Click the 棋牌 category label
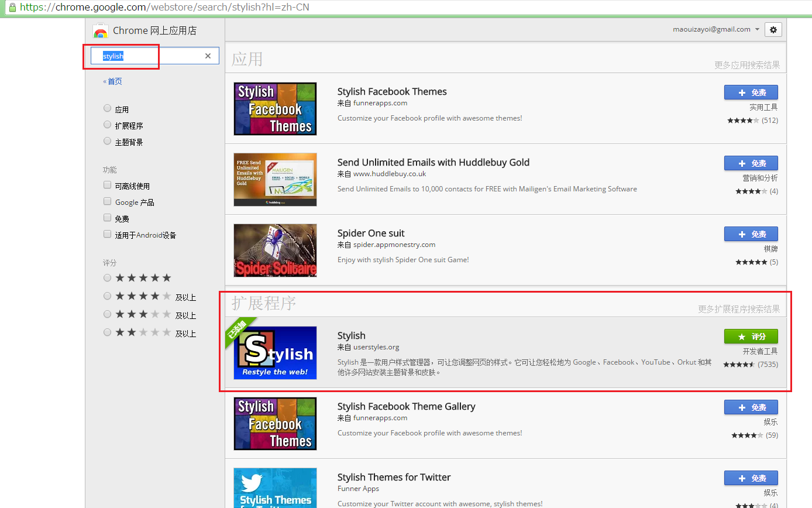 [770, 249]
